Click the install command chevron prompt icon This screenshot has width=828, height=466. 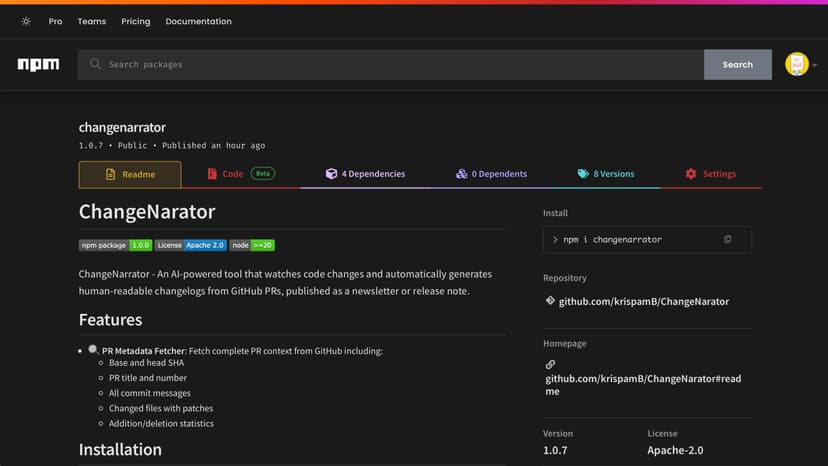[x=555, y=240]
